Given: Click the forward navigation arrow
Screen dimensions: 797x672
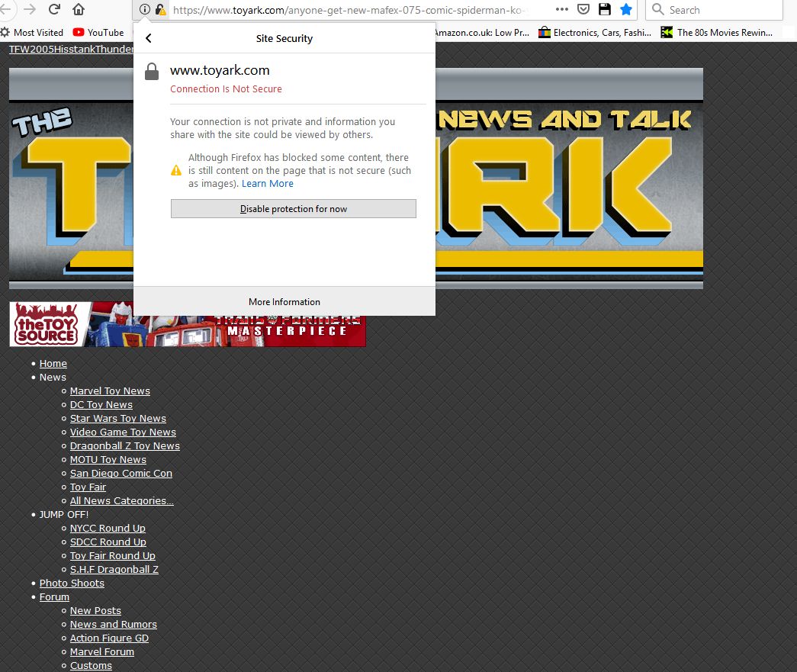Looking at the screenshot, I should pos(30,10).
